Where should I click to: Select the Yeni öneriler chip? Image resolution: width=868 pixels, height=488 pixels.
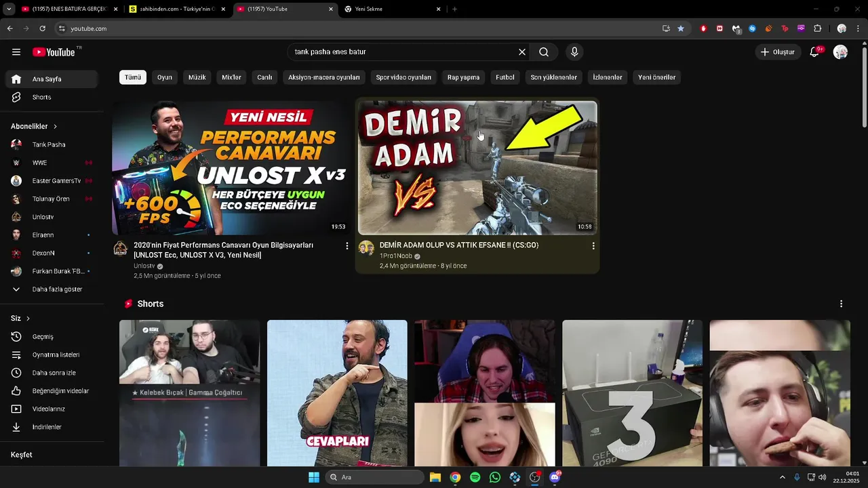pyautogui.click(x=656, y=77)
